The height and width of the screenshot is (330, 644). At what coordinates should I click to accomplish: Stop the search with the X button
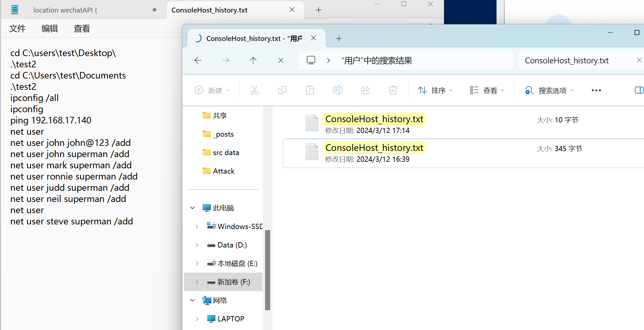281,60
